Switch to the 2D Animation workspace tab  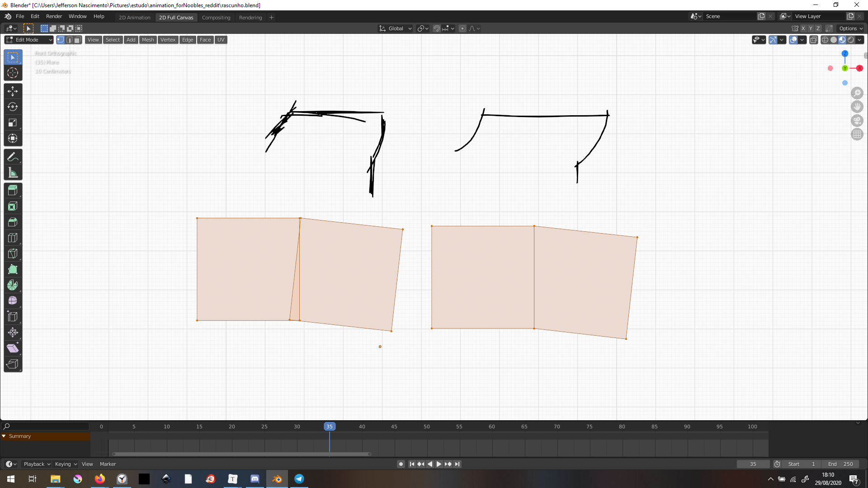pyautogui.click(x=134, y=18)
